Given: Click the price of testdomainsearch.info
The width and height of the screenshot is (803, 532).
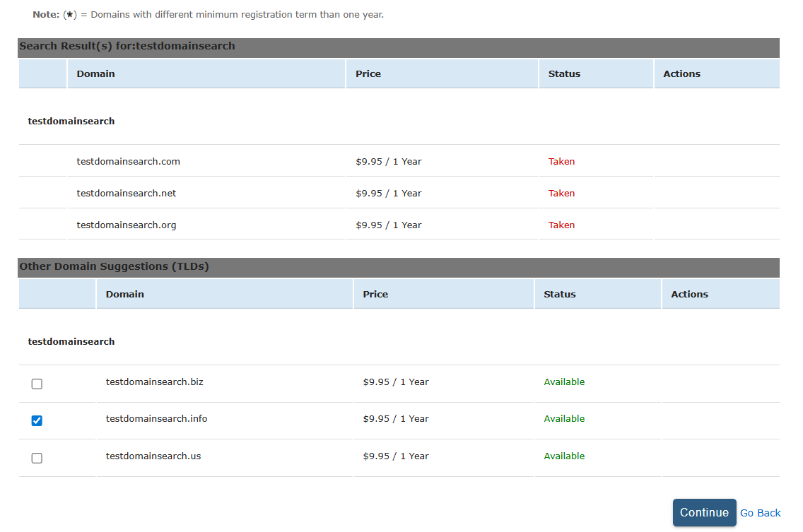Looking at the screenshot, I should coord(395,418).
